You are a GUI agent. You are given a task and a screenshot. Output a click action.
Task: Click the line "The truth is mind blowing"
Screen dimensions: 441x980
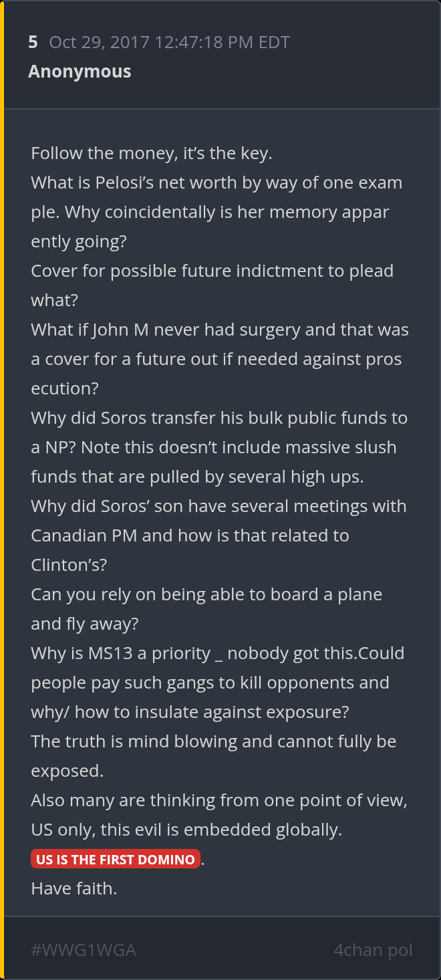click(213, 741)
